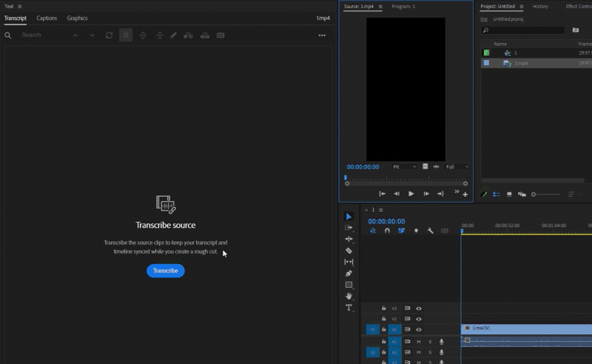Play the source clip
592x364 pixels.
coord(411,194)
